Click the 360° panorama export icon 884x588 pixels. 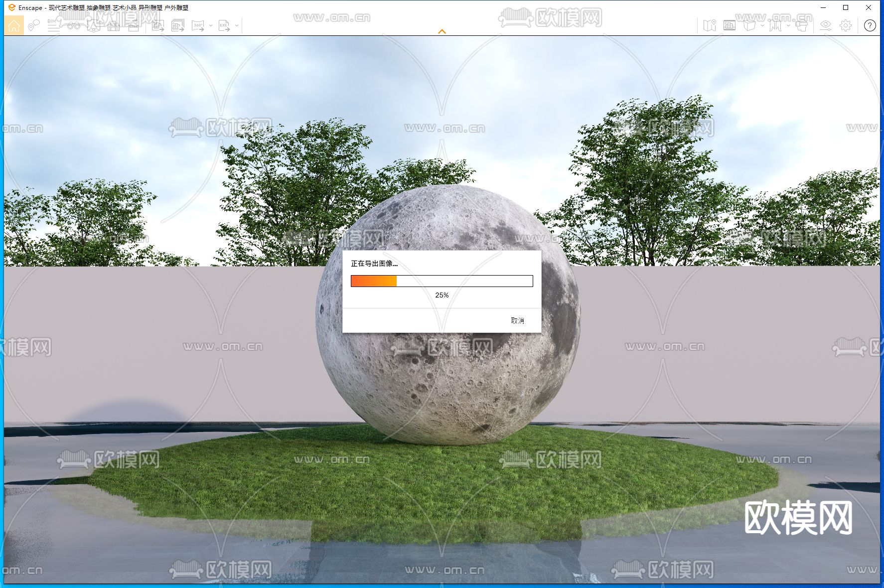click(198, 25)
